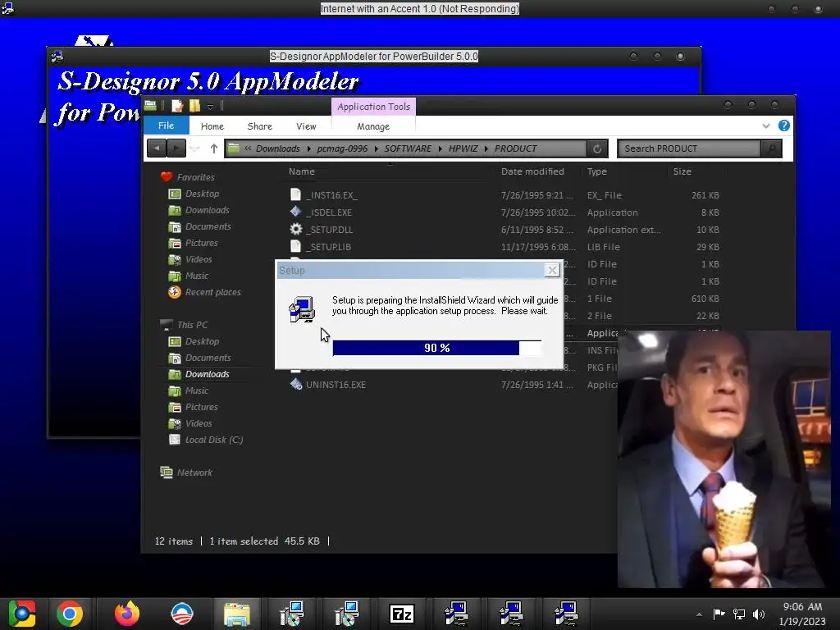Viewport: 840px width, 630px height.
Task: Switch to the View ribbon tab
Action: point(306,126)
